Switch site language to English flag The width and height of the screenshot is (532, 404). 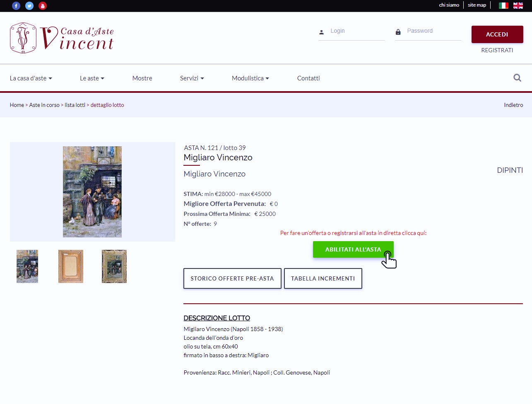(518, 5)
